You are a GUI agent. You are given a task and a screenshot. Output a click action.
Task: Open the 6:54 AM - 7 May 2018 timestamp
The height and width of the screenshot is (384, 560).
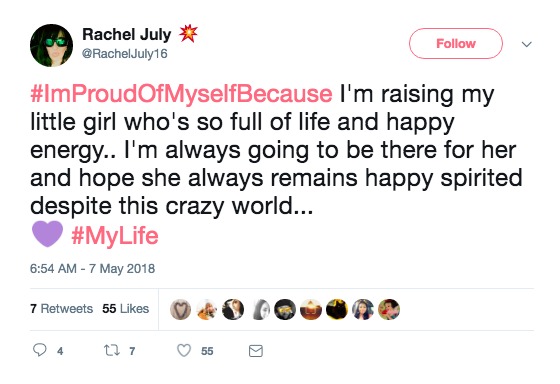click(x=92, y=268)
